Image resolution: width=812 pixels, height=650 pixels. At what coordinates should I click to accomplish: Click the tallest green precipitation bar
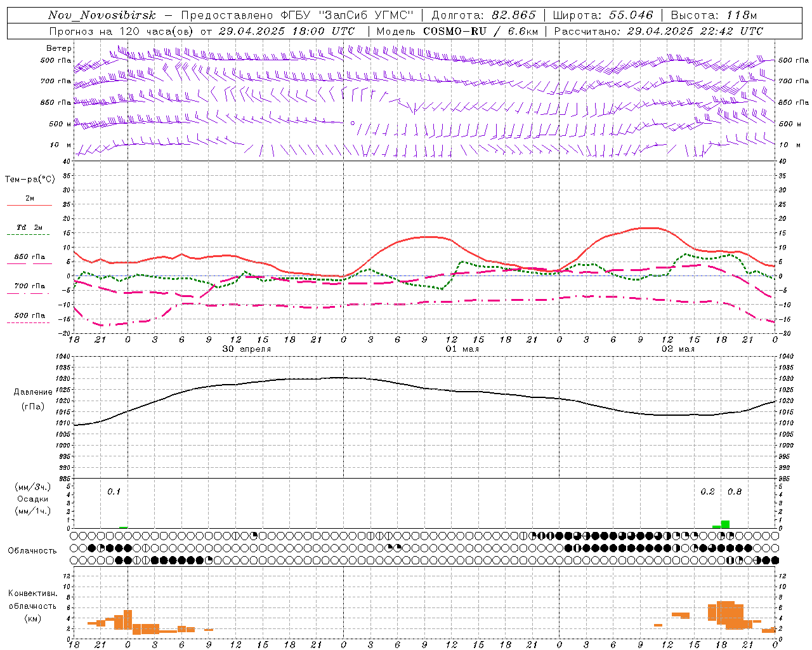[725, 524]
